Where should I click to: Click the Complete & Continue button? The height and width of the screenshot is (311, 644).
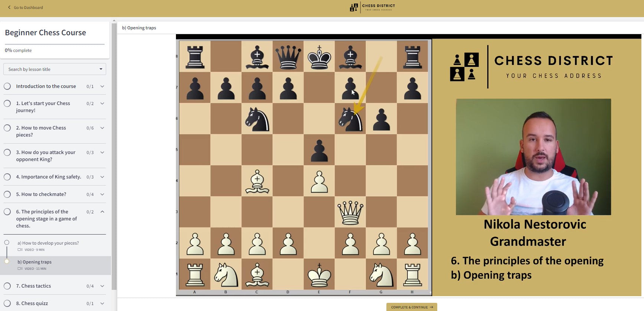pyautogui.click(x=412, y=307)
